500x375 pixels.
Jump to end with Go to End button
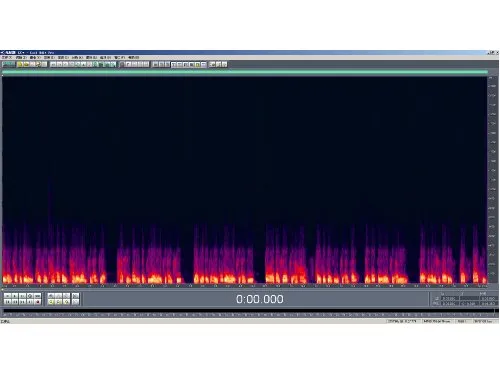[x=30, y=302]
